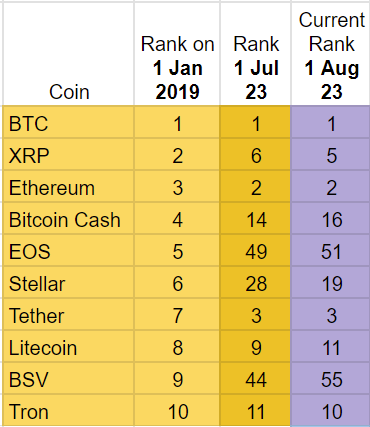The width and height of the screenshot is (370, 427).
Task: Click Bitcoin Cash current rank 16
Action: [331, 218]
